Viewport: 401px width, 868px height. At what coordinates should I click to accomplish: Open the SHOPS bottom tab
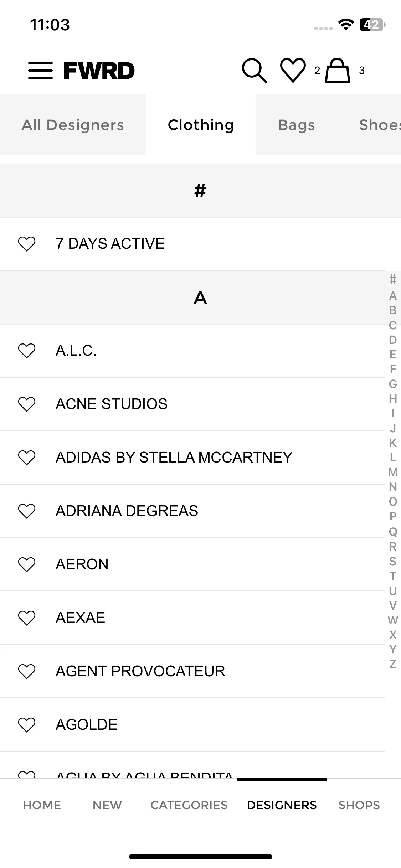[x=359, y=805]
